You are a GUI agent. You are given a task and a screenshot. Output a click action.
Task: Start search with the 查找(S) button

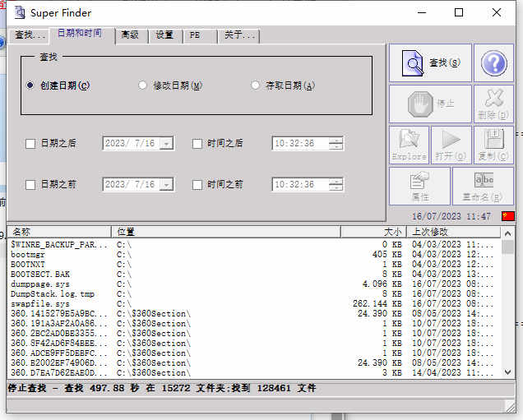pyautogui.click(x=430, y=63)
